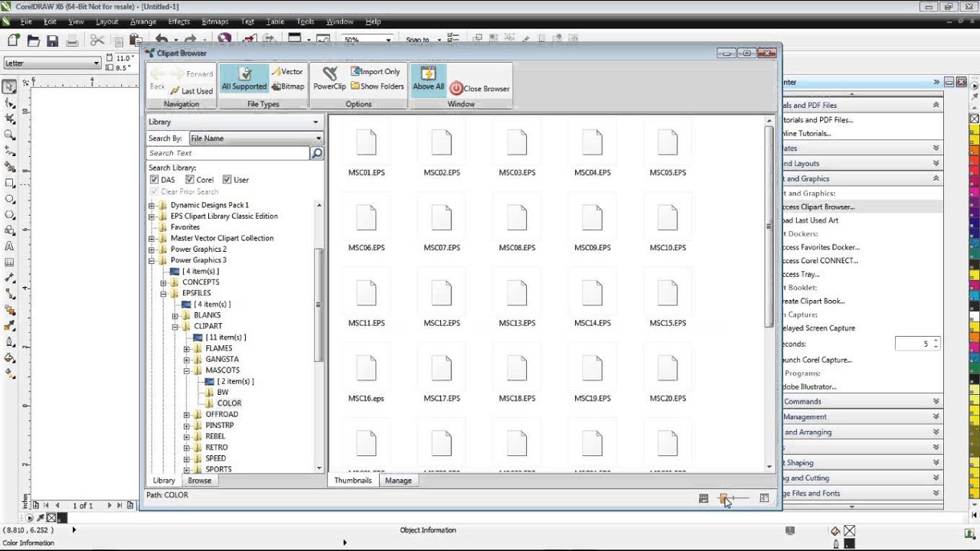Expand Dynamic Designs Pack 1 folder
The width and height of the screenshot is (980, 551).
click(152, 205)
